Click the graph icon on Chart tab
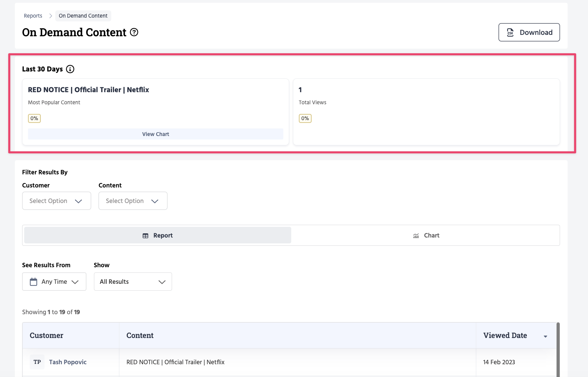588x377 pixels. click(x=416, y=236)
